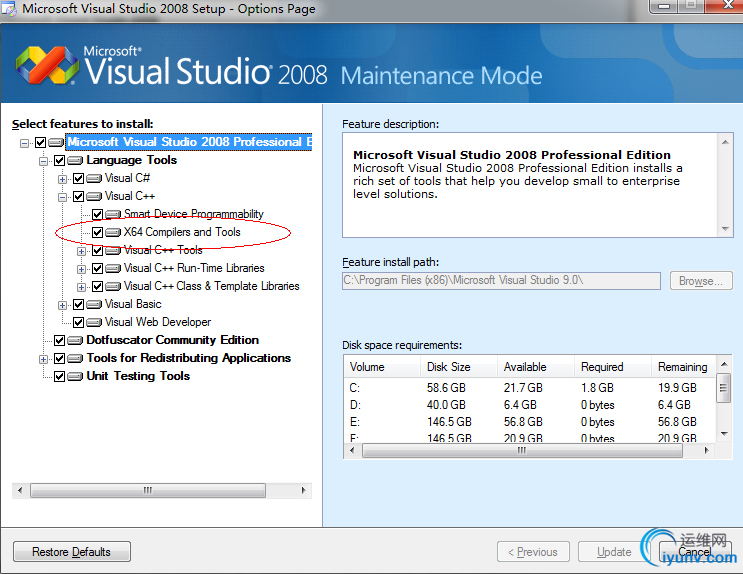The image size is (743, 574).
Task: Click the Feature install path field
Action: pos(501,281)
